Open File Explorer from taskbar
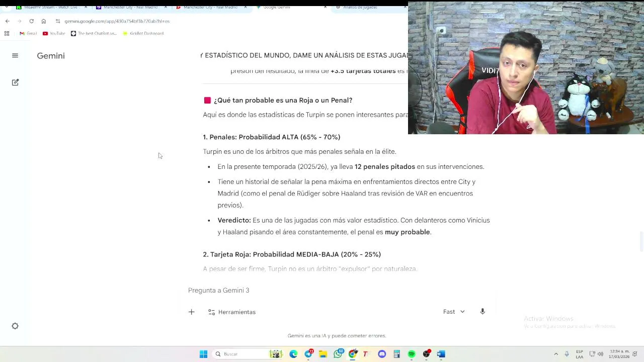644x362 pixels. coord(323,354)
